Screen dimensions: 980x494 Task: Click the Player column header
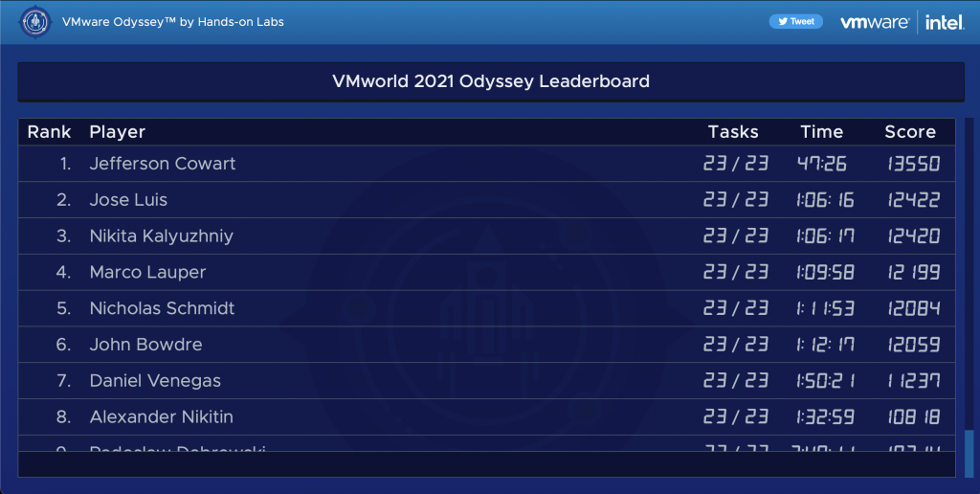pos(117,132)
